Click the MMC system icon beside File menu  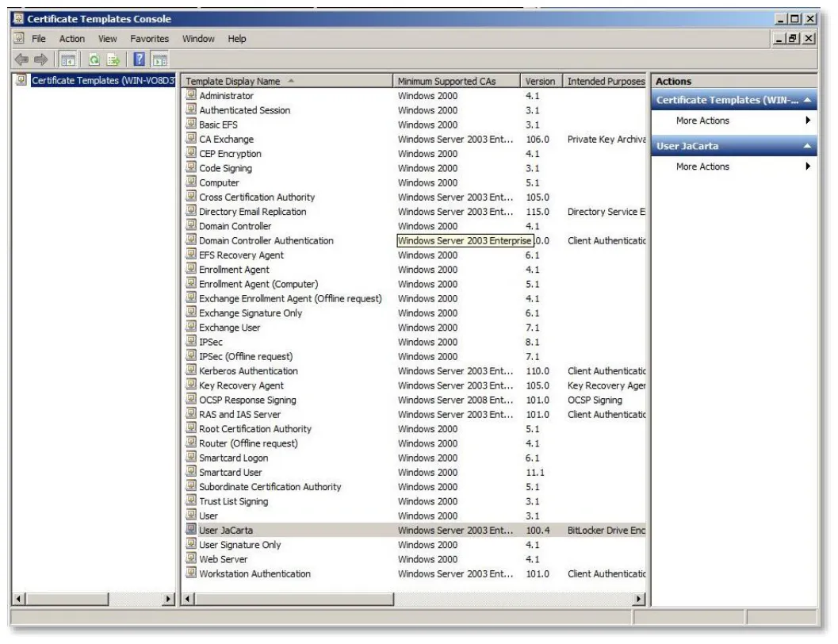(19, 38)
